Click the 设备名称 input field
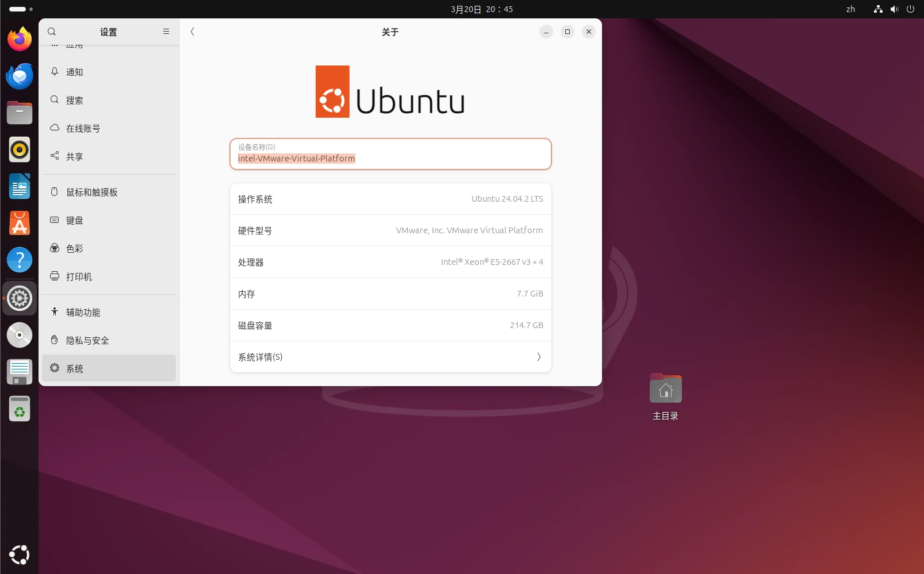Screen dimensions: 924x574 (390, 154)
